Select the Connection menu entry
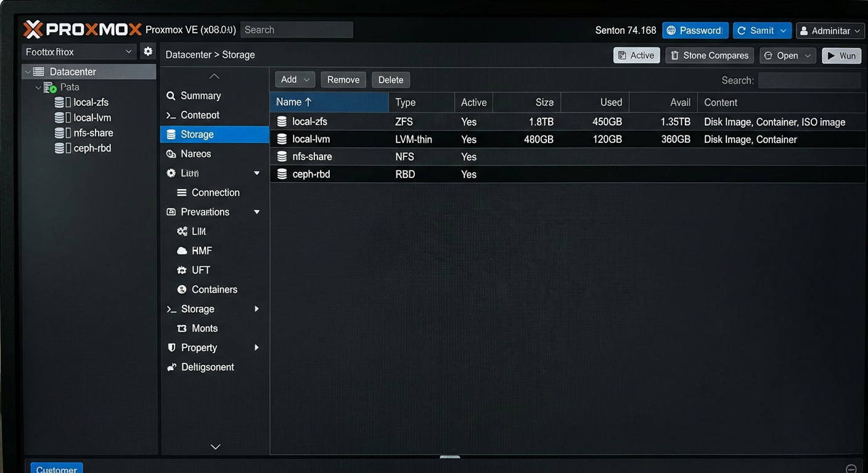The image size is (868, 473). (x=215, y=193)
